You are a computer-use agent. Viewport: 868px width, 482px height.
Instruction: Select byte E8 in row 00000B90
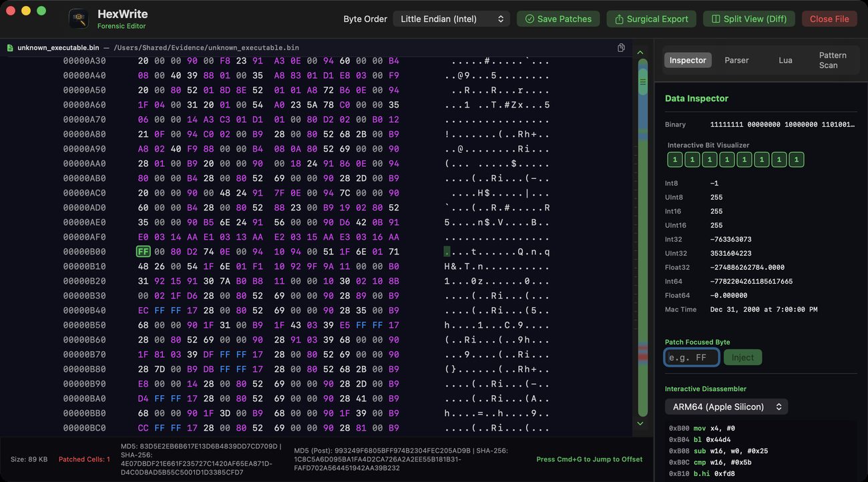pos(143,384)
